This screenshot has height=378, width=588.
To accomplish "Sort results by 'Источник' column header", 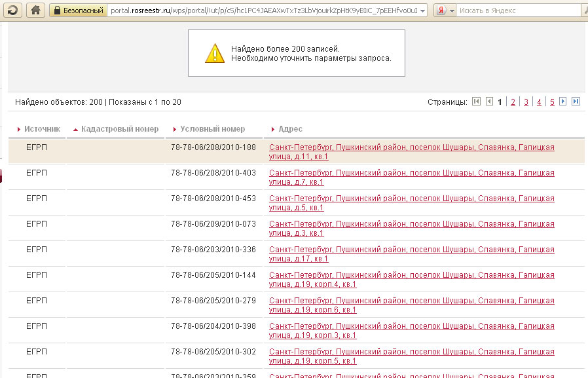I will 42,129.
